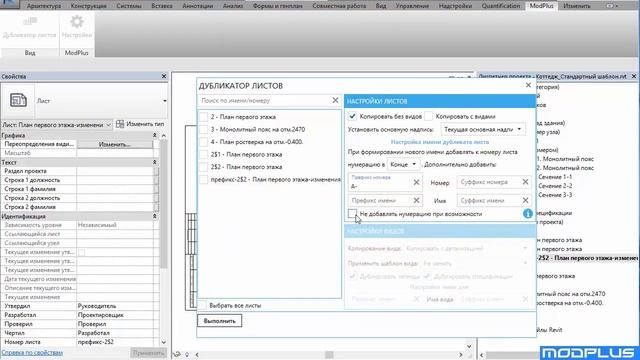Clear the name suffix field
The width and height of the screenshot is (640, 360).
[x=525, y=200]
